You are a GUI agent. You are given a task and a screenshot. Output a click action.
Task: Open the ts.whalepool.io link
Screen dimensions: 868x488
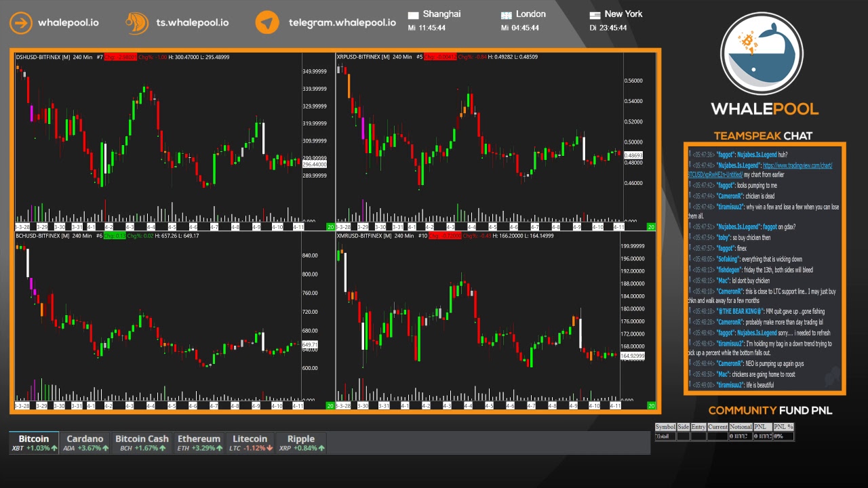[x=193, y=22]
